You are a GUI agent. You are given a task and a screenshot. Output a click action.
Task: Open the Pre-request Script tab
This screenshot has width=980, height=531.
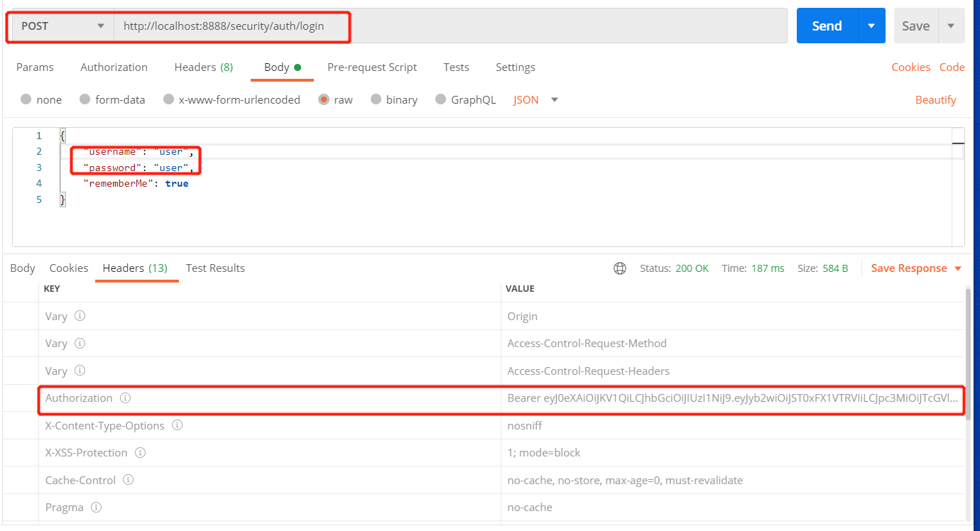pyautogui.click(x=372, y=67)
